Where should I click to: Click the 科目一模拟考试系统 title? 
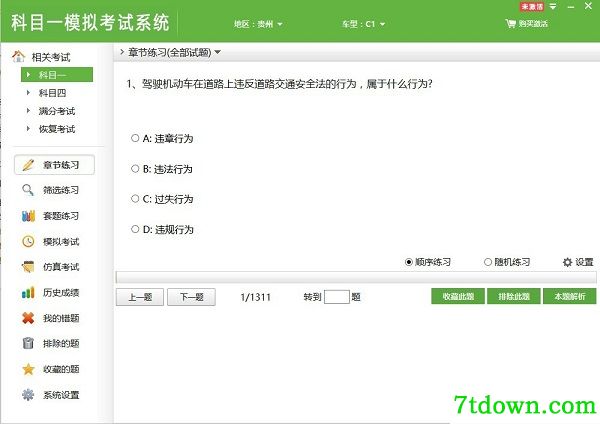pyautogui.click(x=90, y=23)
